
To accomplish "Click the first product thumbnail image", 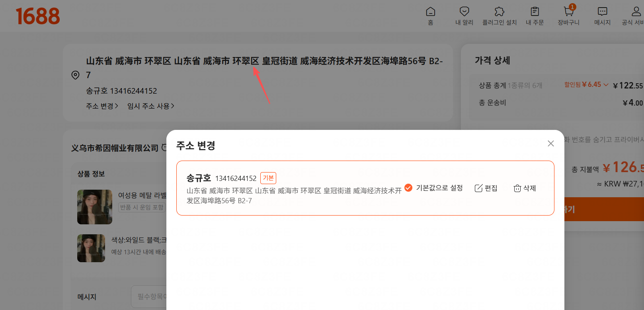I will click(x=95, y=207).
